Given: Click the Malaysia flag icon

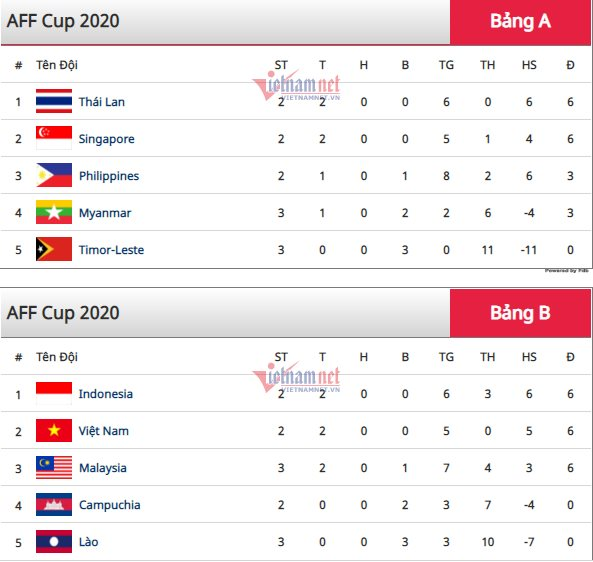Looking at the screenshot, I should click(54, 467).
